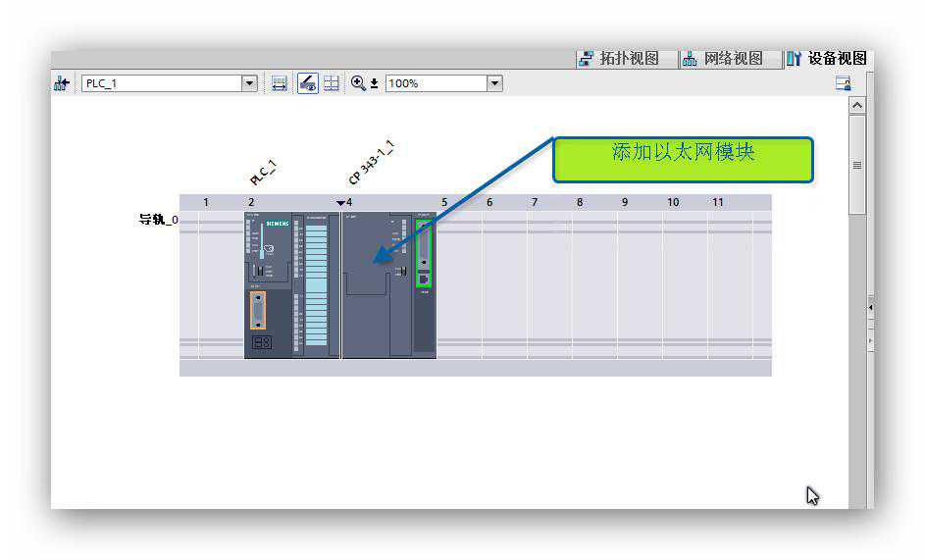
Task: Switch to the 拓扑视图 tab
Action: coord(618,59)
